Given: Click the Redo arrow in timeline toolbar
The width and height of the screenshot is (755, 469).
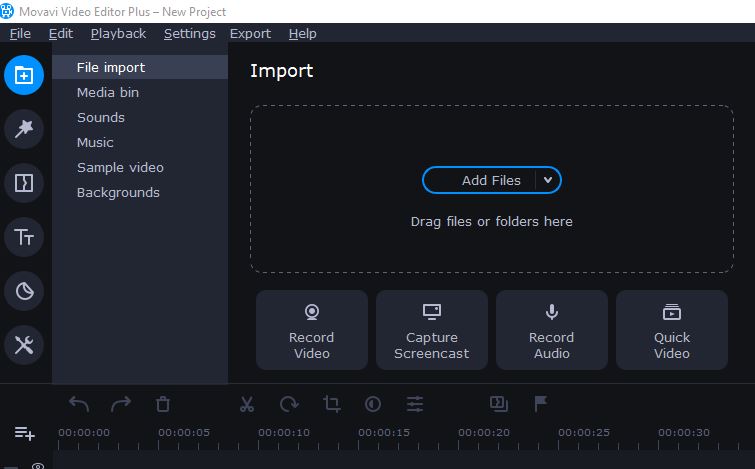Looking at the screenshot, I should pyautogui.click(x=121, y=404).
